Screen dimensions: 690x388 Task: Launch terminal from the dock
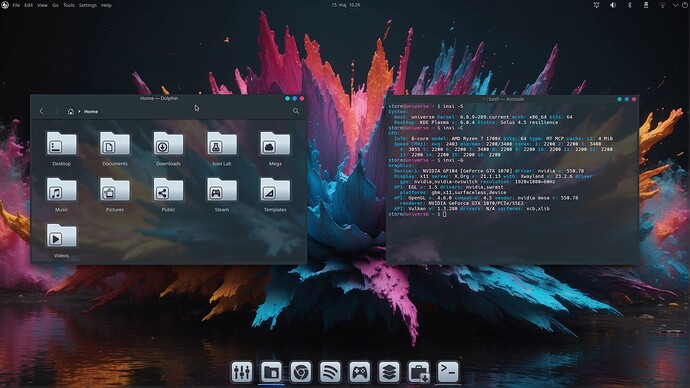448,372
